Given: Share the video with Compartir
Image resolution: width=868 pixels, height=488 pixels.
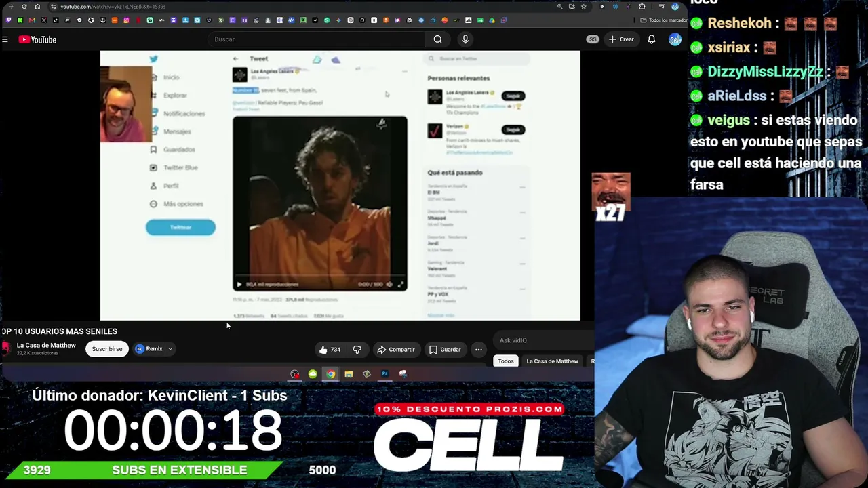Looking at the screenshot, I should [396, 350].
